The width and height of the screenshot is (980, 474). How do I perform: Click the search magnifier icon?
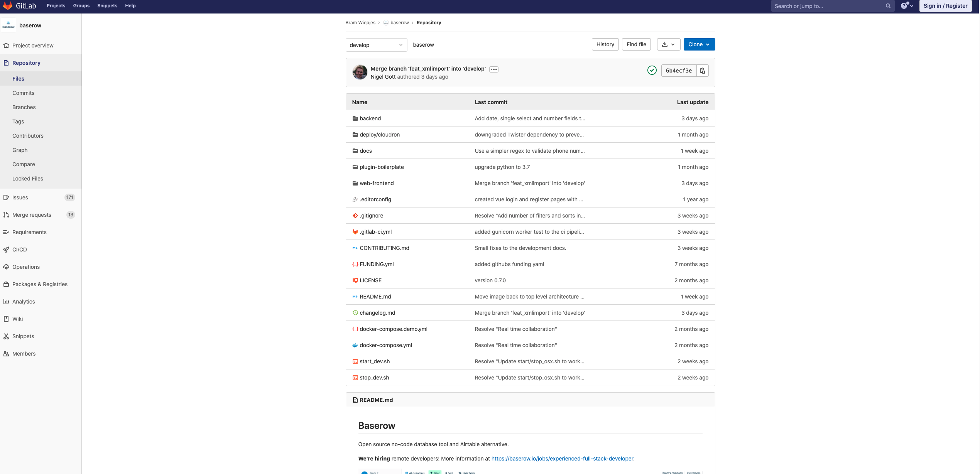tap(888, 6)
